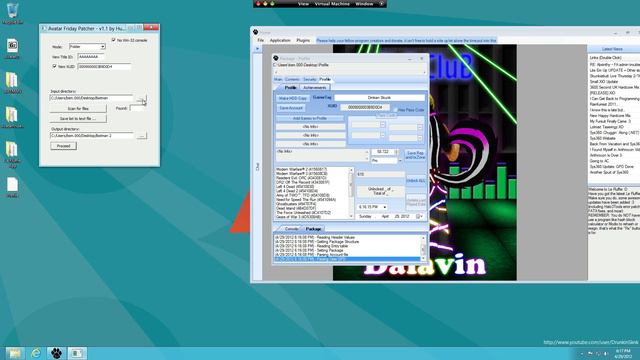Expand the left side panel arrow in main window
The image size is (640, 360).
coord(257,49)
